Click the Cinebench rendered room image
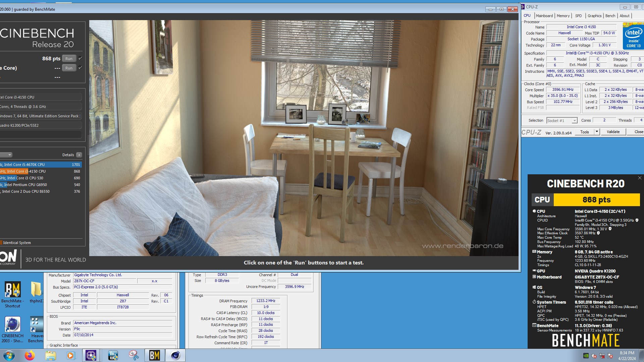 point(304,138)
